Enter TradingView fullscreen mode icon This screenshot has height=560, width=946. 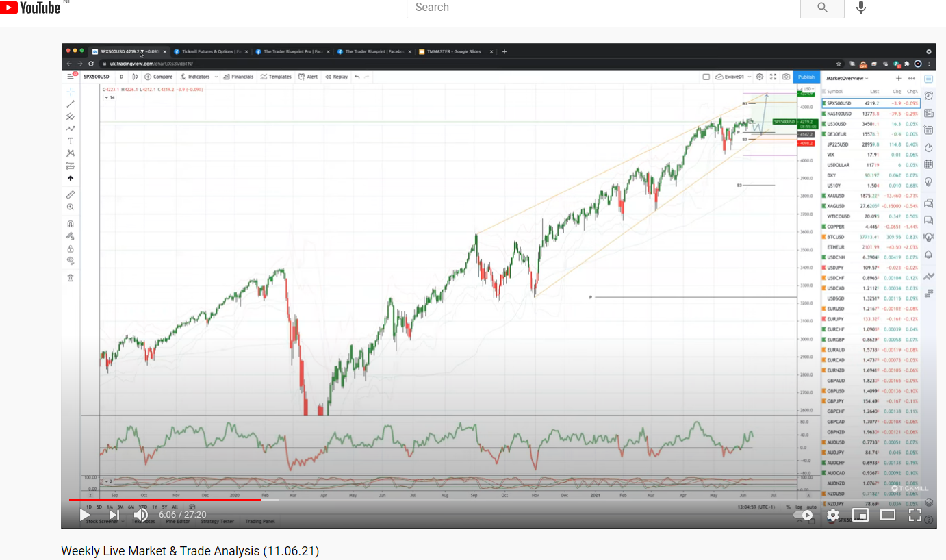773,77
